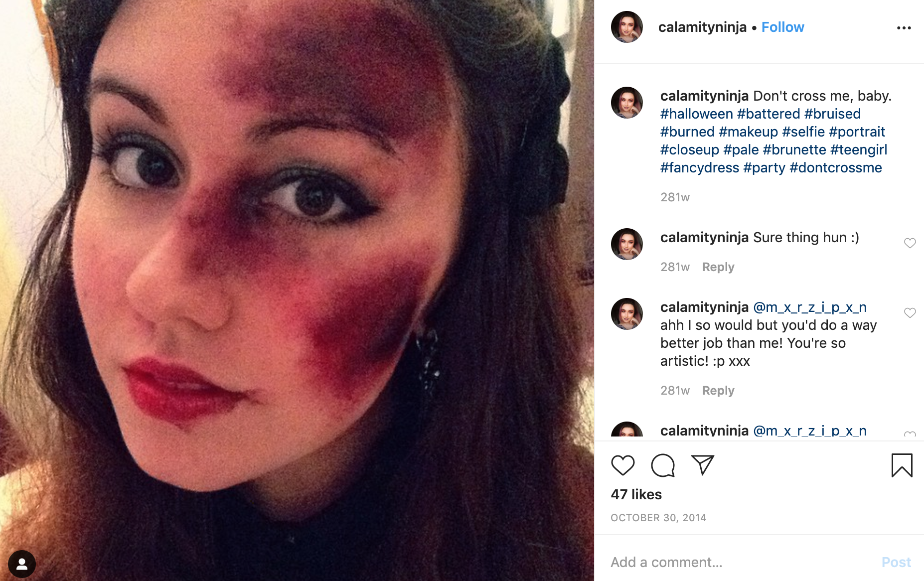Like the 'ahh I so would' comment
924x581 pixels.
[x=910, y=313]
